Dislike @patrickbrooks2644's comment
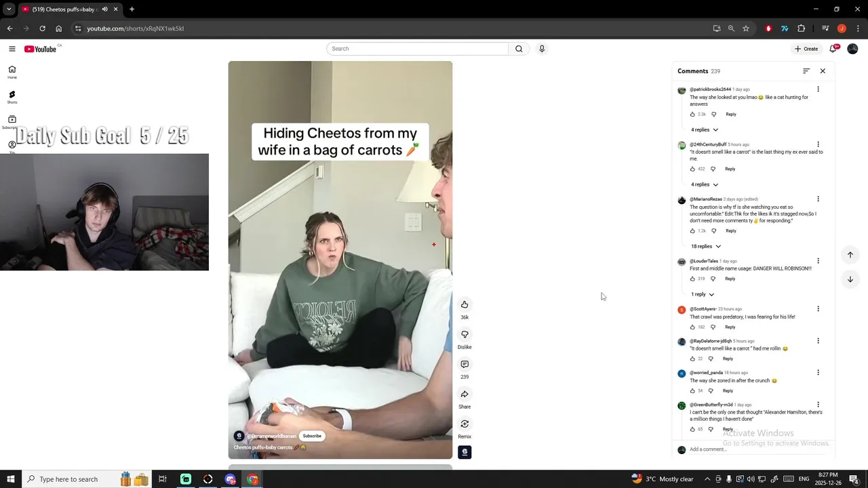This screenshot has height=488, width=868. pyautogui.click(x=713, y=115)
